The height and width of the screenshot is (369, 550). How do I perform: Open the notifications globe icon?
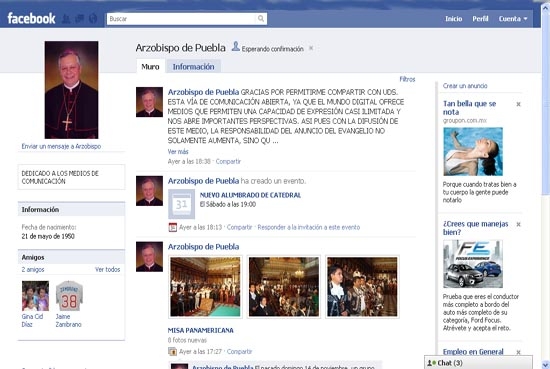93,19
